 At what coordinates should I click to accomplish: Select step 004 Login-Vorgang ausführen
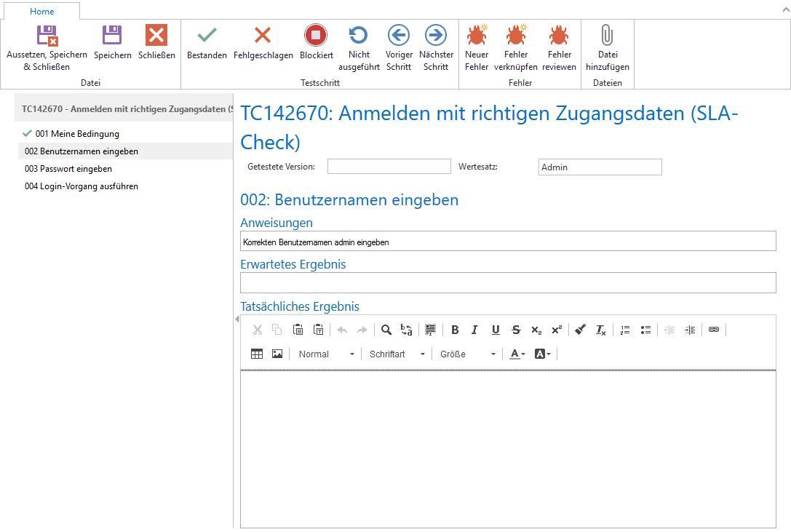[82, 186]
